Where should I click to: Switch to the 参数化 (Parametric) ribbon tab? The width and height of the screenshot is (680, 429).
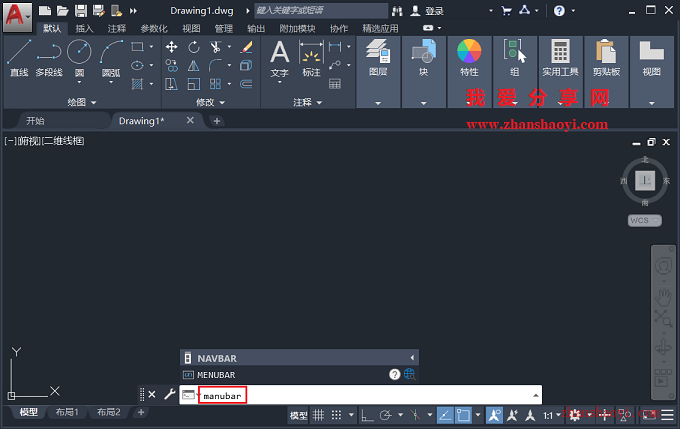154,29
